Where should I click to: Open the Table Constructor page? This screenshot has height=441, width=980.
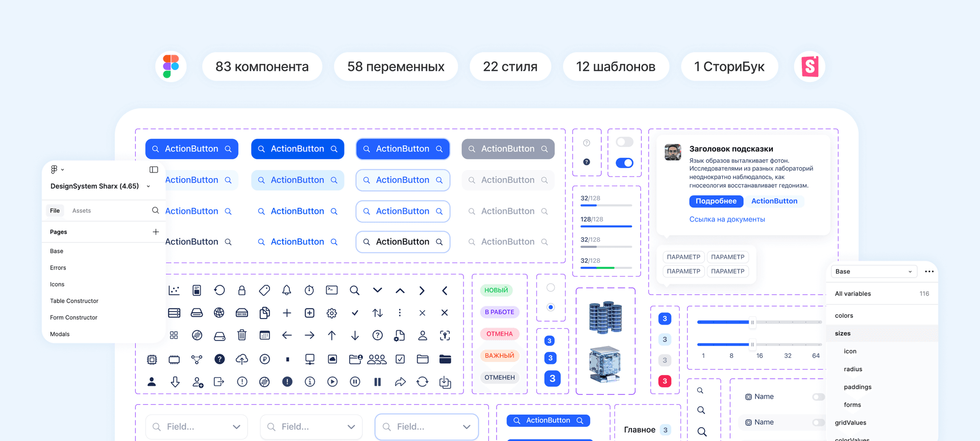pos(74,301)
